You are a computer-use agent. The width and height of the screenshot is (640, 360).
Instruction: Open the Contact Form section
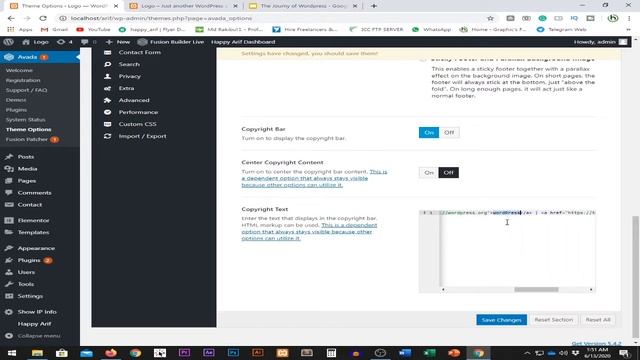(139, 52)
